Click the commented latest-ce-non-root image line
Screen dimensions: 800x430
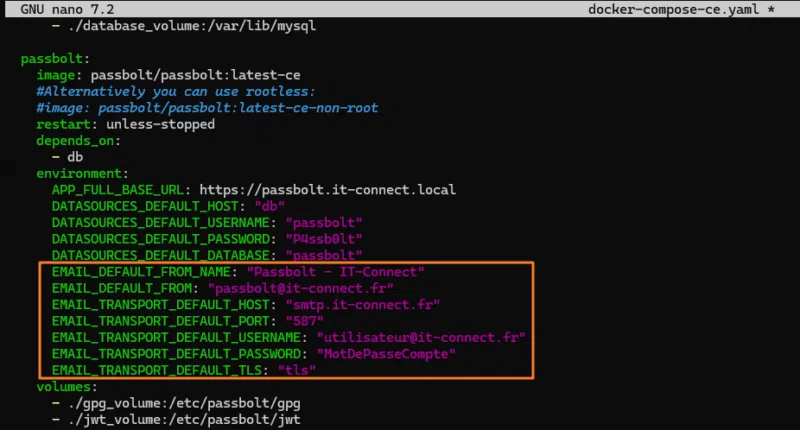(x=207, y=108)
